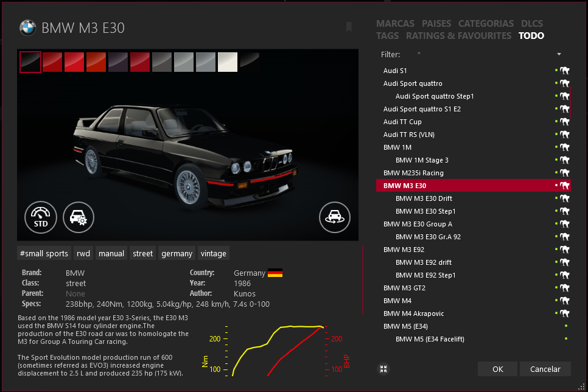Open the STD tuning setup icon
Image resolution: width=588 pixels, height=392 pixels.
coord(41,217)
